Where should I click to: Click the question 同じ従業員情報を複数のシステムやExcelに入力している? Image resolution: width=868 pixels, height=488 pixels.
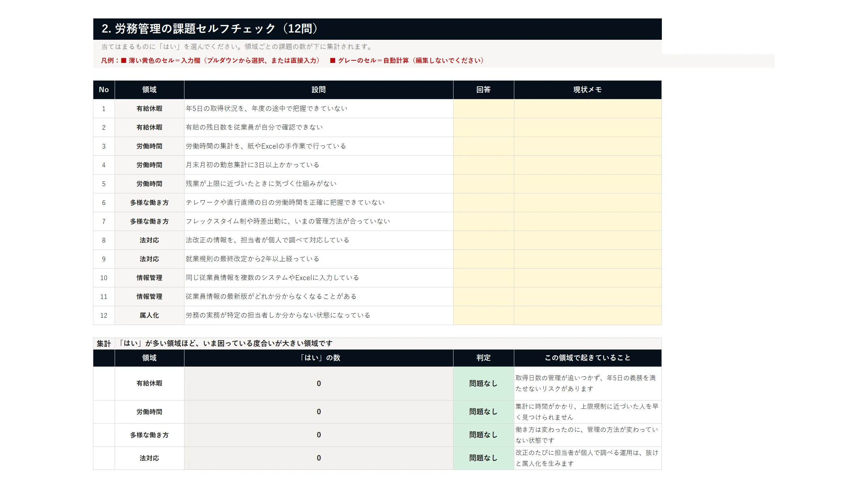tap(272, 278)
